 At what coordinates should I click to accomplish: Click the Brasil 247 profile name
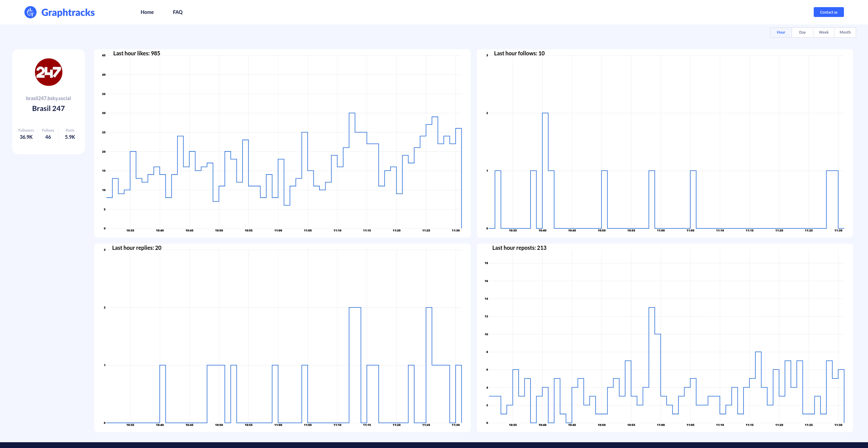[x=48, y=108]
